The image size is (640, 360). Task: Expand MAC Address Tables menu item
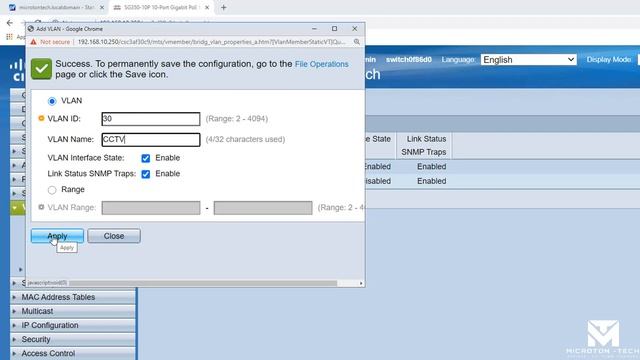coord(73,297)
